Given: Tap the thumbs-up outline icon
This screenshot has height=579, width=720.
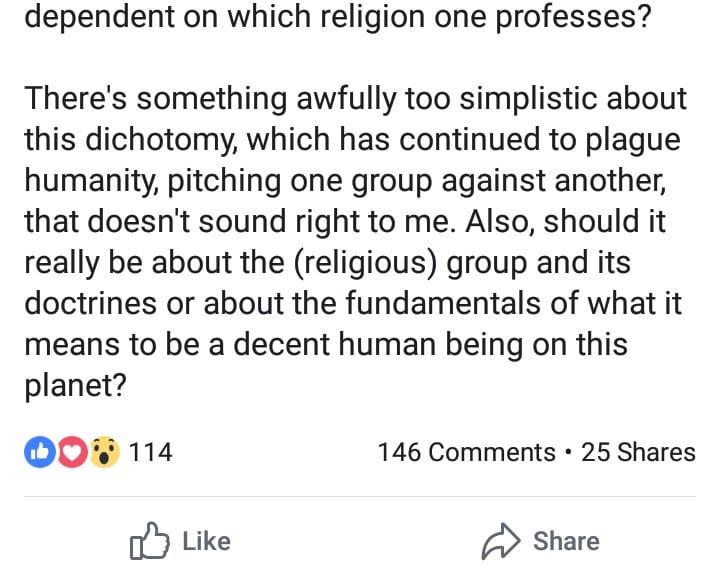Looking at the screenshot, I should coord(150,541).
